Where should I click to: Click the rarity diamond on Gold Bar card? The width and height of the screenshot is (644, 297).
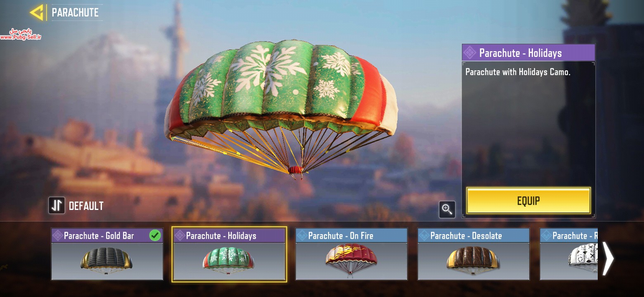[x=57, y=236]
